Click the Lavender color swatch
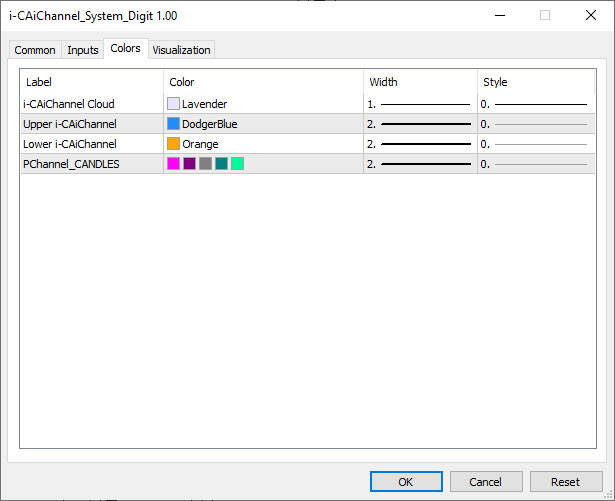 [173, 104]
